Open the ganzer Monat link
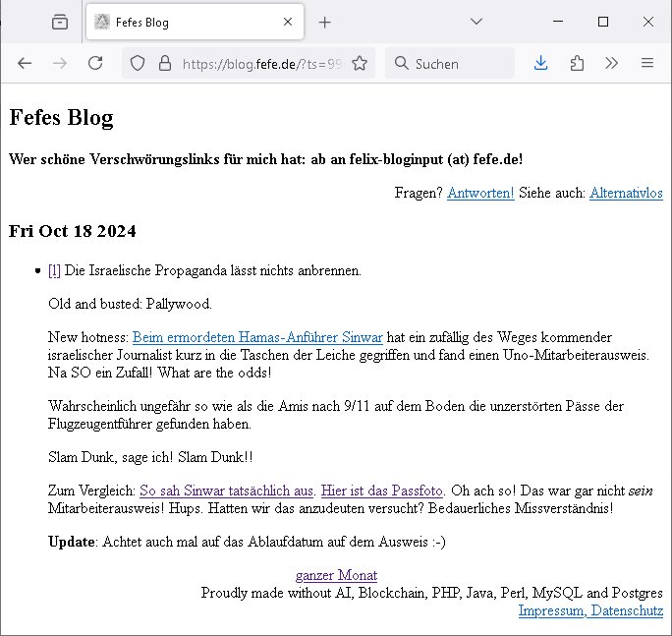Image resolution: width=672 pixels, height=636 pixels. [x=336, y=575]
